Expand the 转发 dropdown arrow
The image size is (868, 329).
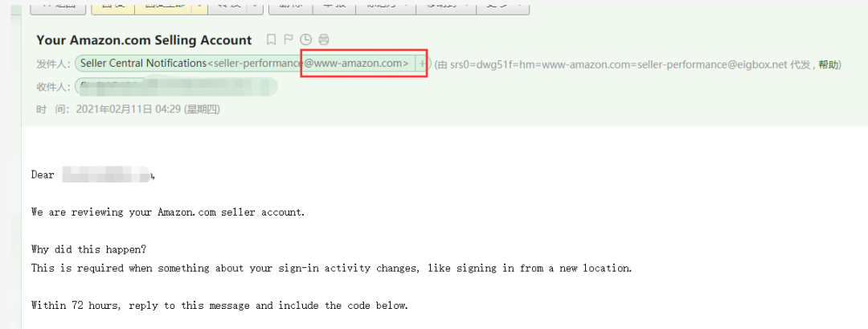click(255, 5)
